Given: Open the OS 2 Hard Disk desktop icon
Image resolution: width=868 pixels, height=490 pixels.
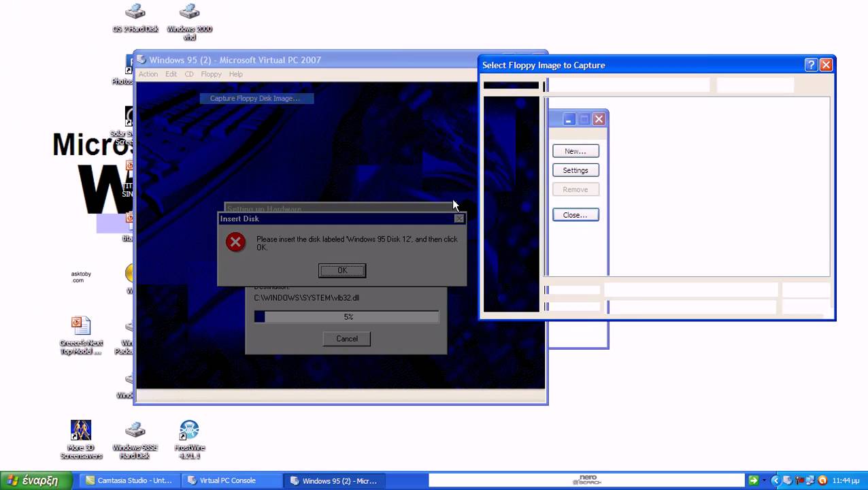Looking at the screenshot, I should click(135, 18).
